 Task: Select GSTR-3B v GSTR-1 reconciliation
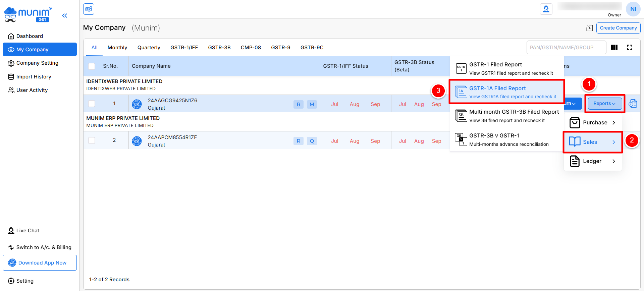[507, 139]
